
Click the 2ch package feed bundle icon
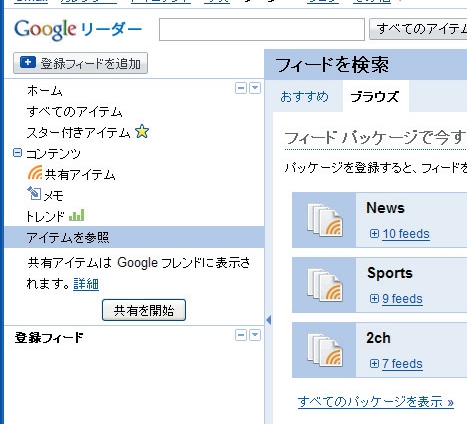(x=325, y=350)
